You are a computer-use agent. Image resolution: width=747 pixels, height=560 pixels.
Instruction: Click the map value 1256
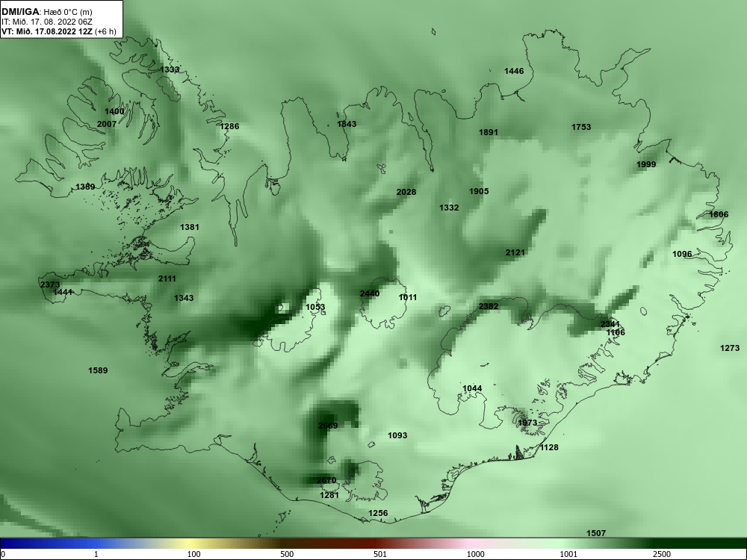[x=378, y=513]
